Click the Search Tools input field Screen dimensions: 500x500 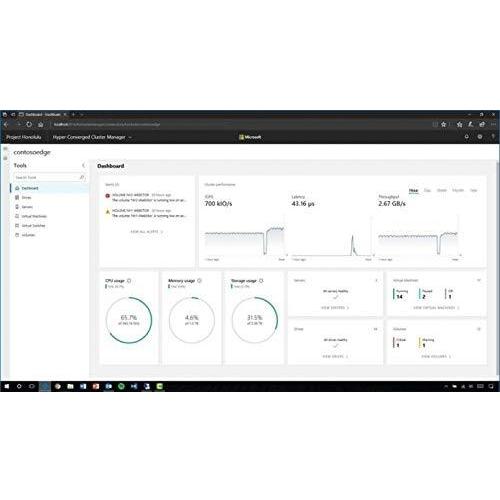coord(49,177)
